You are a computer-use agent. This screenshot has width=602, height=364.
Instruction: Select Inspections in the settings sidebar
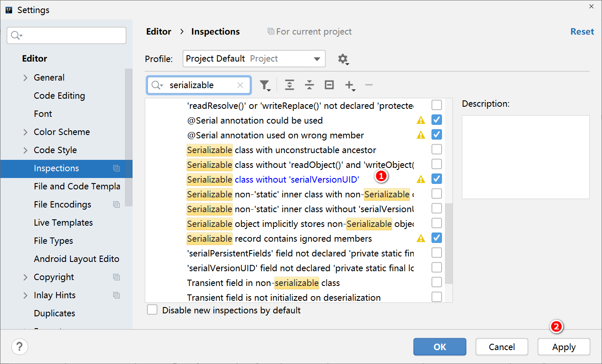point(66,168)
